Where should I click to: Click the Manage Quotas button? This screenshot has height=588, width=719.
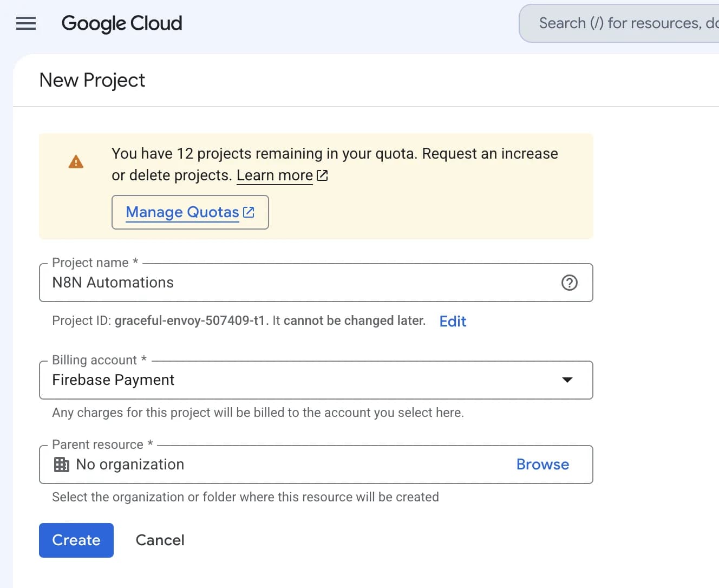[190, 212]
